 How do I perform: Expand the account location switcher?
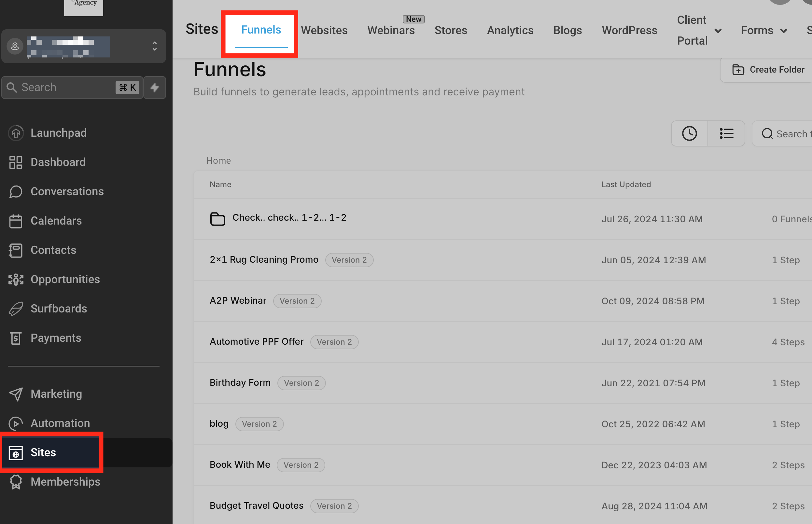click(155, 46)
